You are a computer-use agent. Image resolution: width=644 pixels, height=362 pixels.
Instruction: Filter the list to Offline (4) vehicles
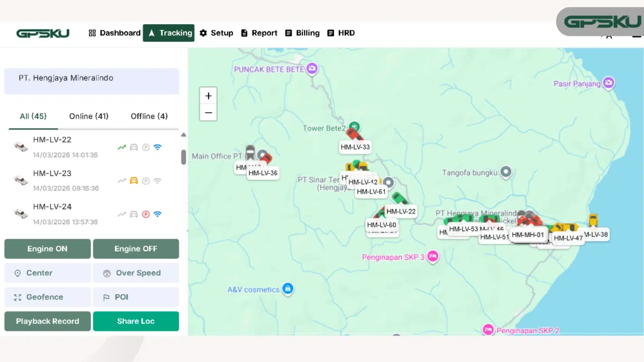tap(149, 116)
